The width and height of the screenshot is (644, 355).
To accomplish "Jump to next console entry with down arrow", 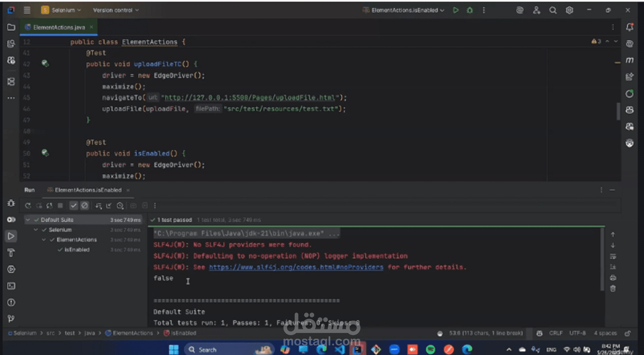I will tap(613, 245).
